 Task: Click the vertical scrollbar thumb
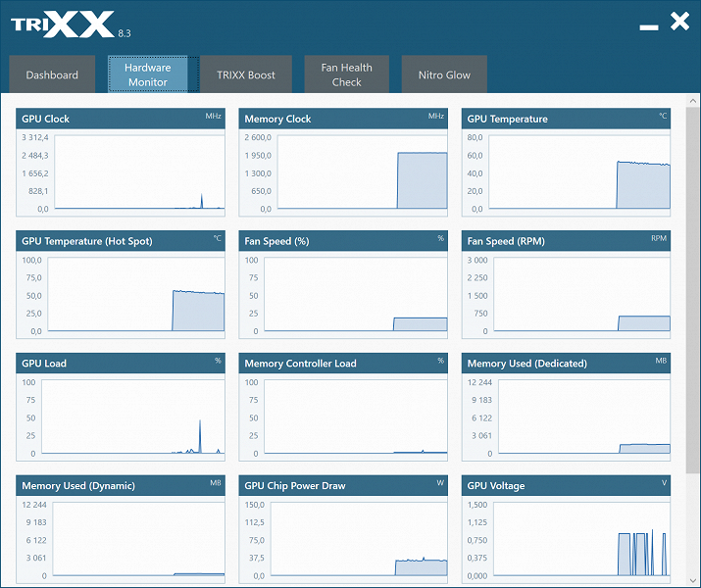coord(693,290)
